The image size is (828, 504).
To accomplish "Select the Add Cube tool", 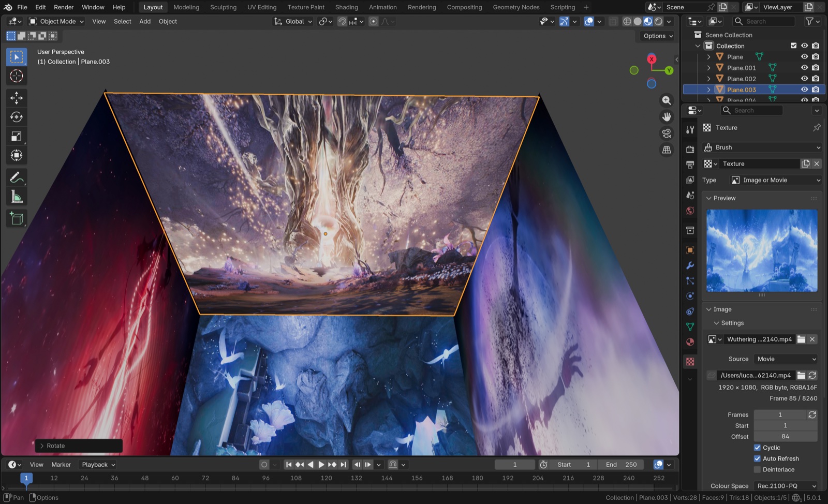I will click(17, 218).
